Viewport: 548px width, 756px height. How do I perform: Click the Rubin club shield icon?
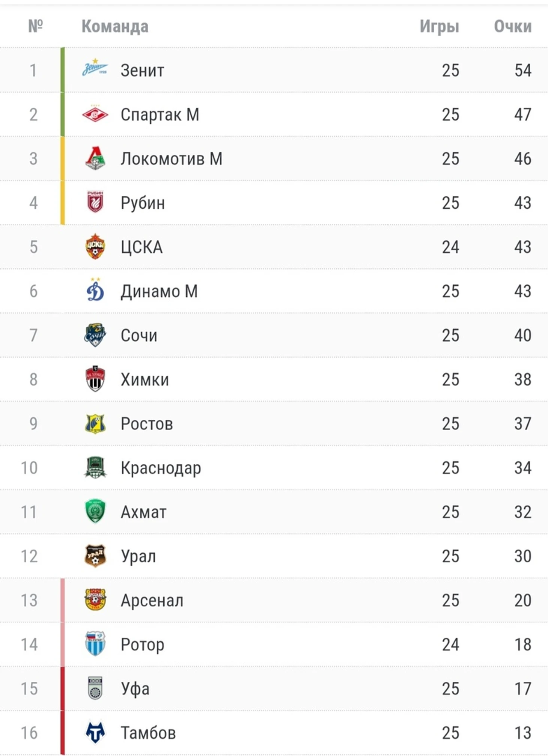point(95,202)
